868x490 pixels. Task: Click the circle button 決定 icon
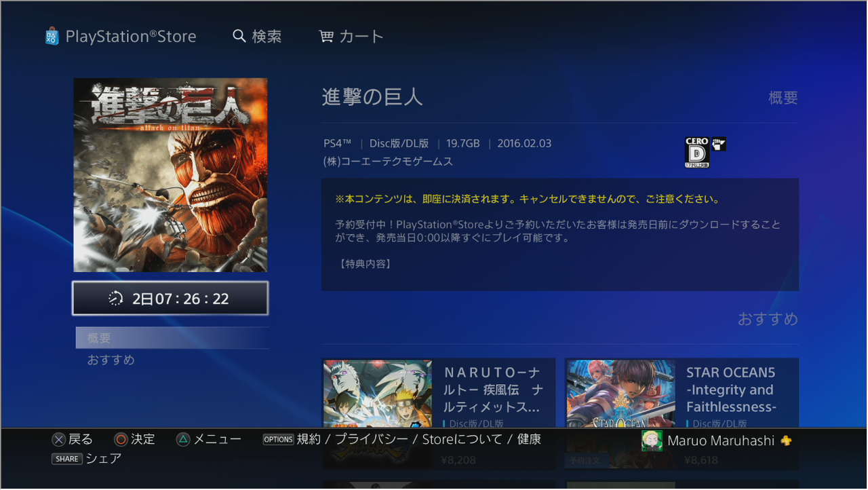click(x=121, y=440)
